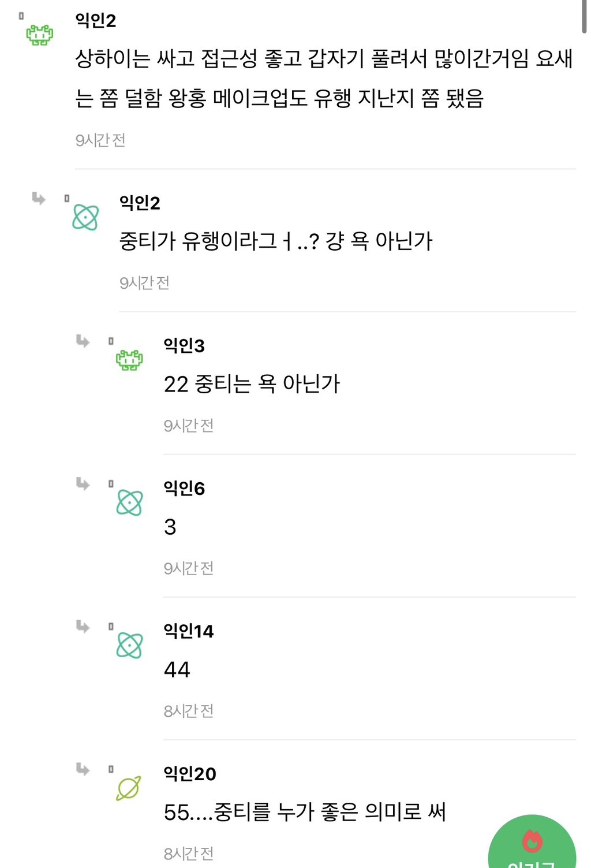Tap the fire icon on the green floating button
Image resolution: width=591 pixels, height=868 pixels.
pos(532,842)
